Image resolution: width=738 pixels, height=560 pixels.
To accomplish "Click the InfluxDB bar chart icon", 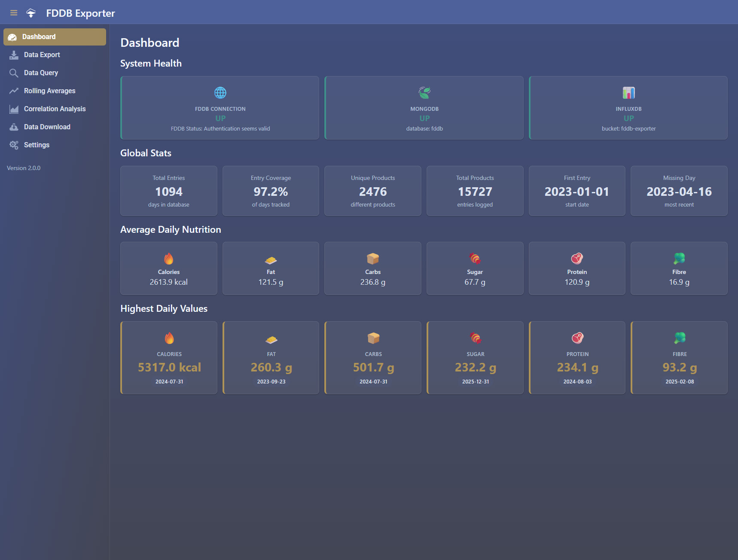I will pyautogui.click(x=628, y=93).
